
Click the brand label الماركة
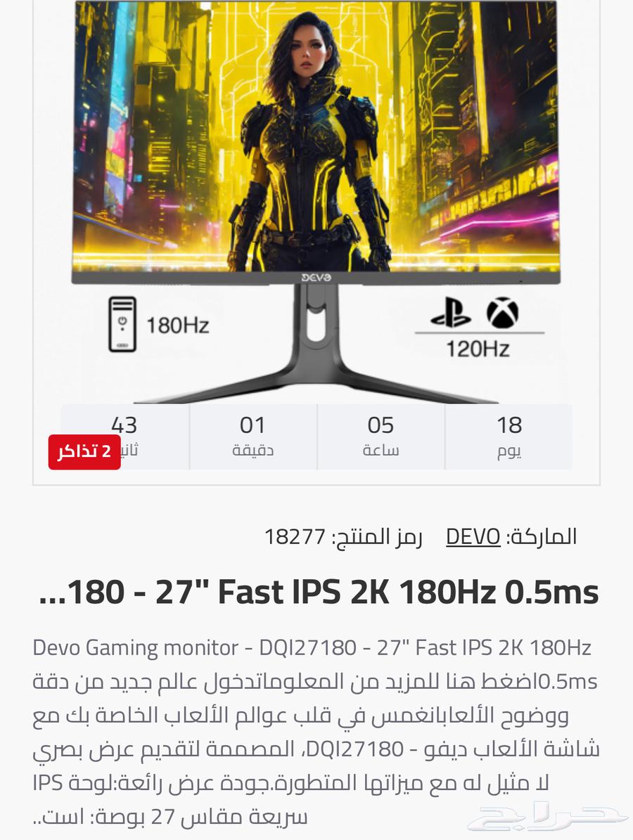[x=542, y=536]
